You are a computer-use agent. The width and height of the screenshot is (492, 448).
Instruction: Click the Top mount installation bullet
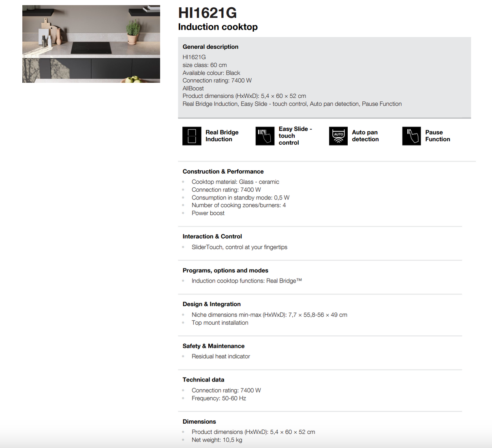tap(220, 323)
